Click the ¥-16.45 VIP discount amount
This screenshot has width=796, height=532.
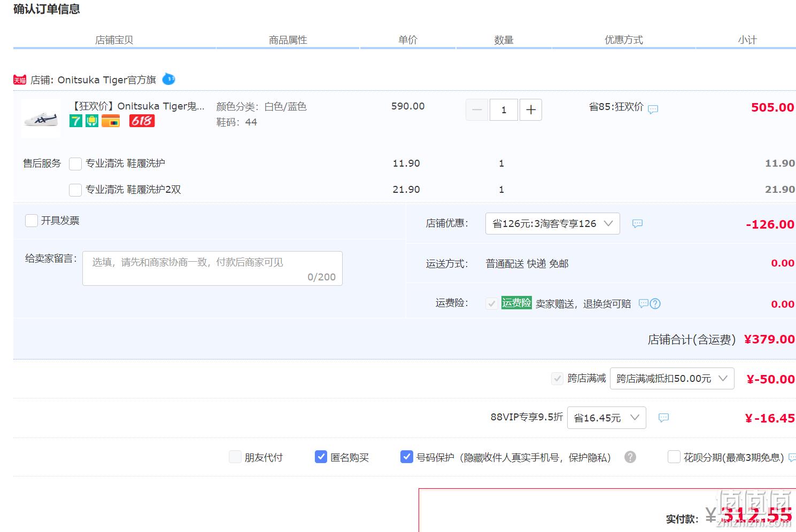770,418
